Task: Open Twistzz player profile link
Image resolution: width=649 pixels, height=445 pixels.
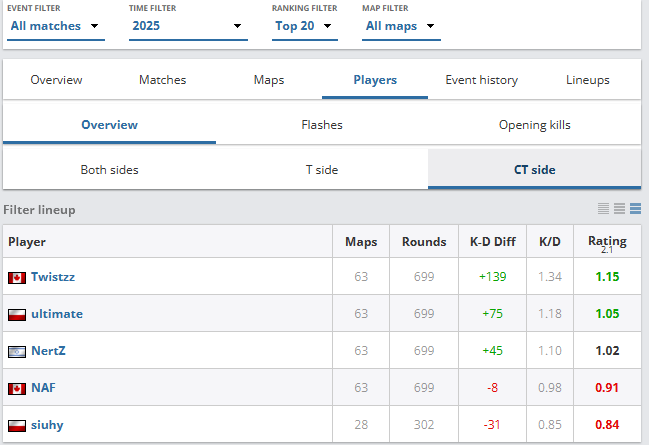Action: [53, 277]
